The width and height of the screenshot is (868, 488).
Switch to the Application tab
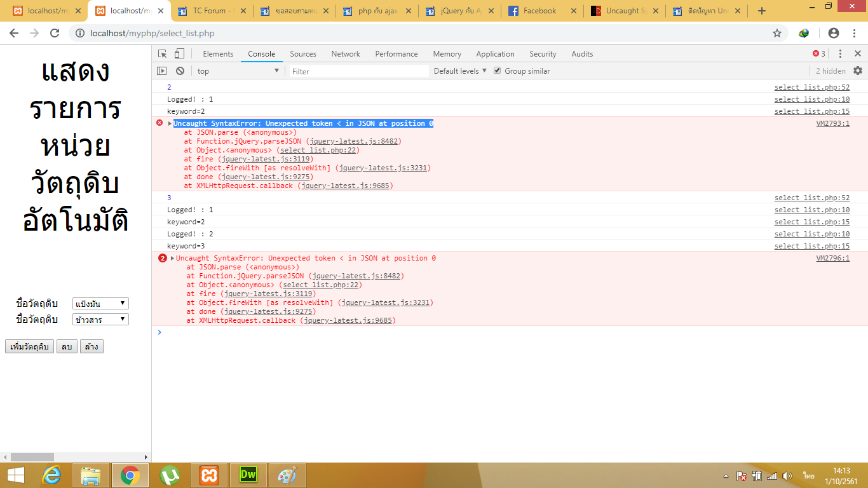(x=495, y=54)
